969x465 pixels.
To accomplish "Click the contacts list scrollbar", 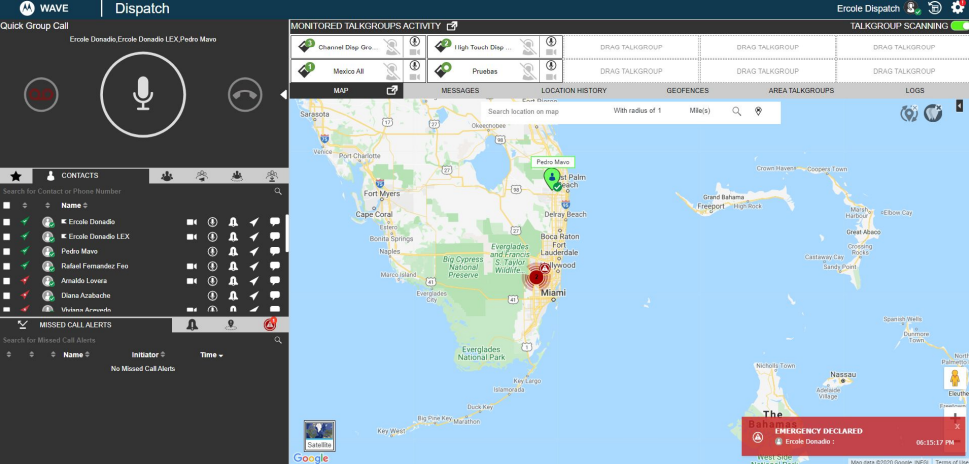I will (286, 232).
